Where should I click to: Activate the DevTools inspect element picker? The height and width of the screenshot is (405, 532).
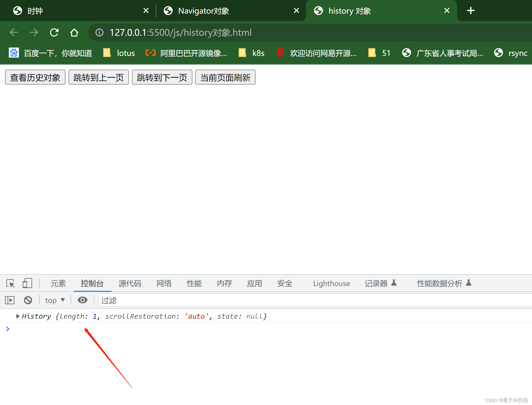(x=10, y=283)
